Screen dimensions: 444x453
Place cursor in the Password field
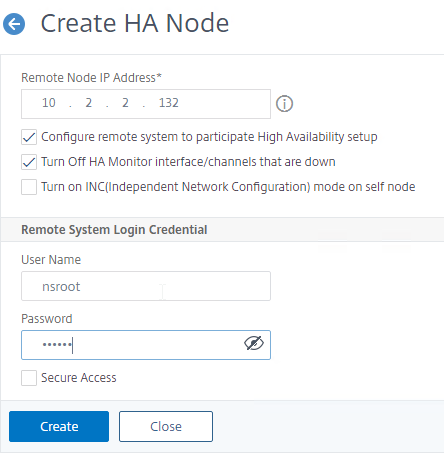146,345
